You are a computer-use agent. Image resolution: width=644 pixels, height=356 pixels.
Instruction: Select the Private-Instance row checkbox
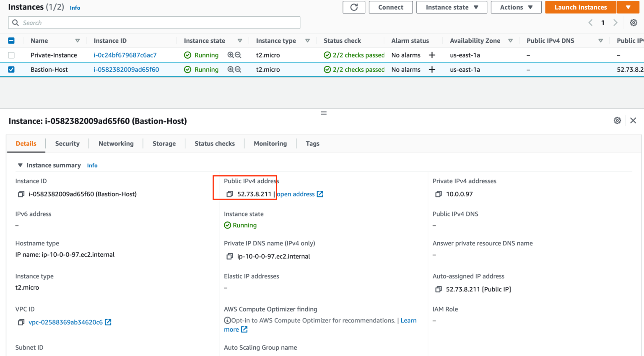(11, 55)
